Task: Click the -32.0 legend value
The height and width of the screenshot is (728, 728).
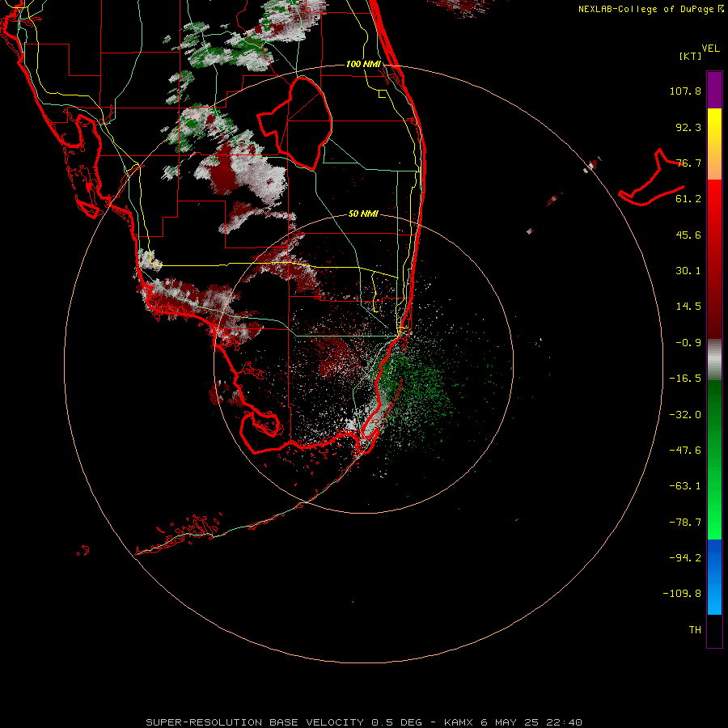Action: click(685, 415)
